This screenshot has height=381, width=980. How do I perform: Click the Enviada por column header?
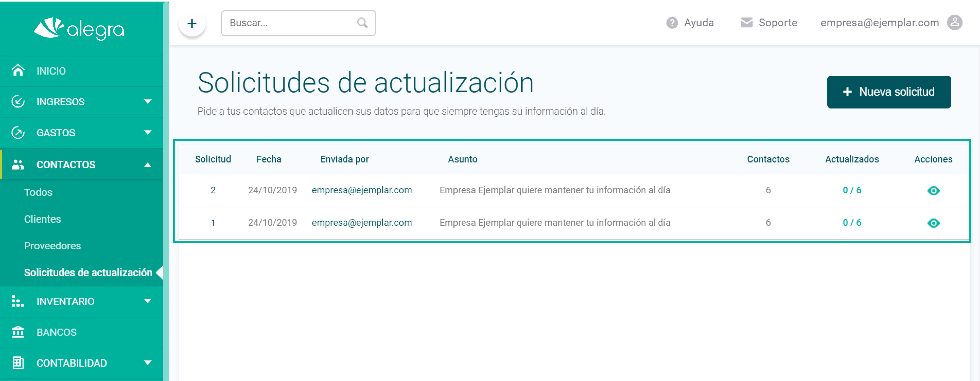[345, 159]
